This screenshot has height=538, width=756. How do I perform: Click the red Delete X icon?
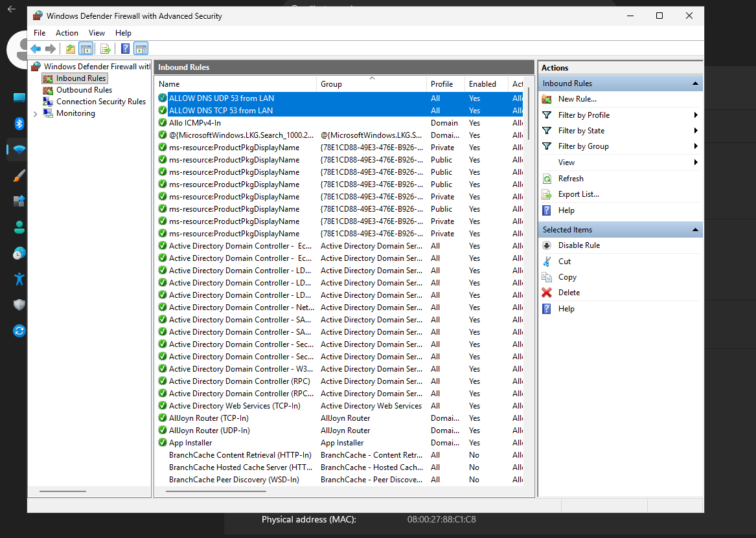pos(547,293)
